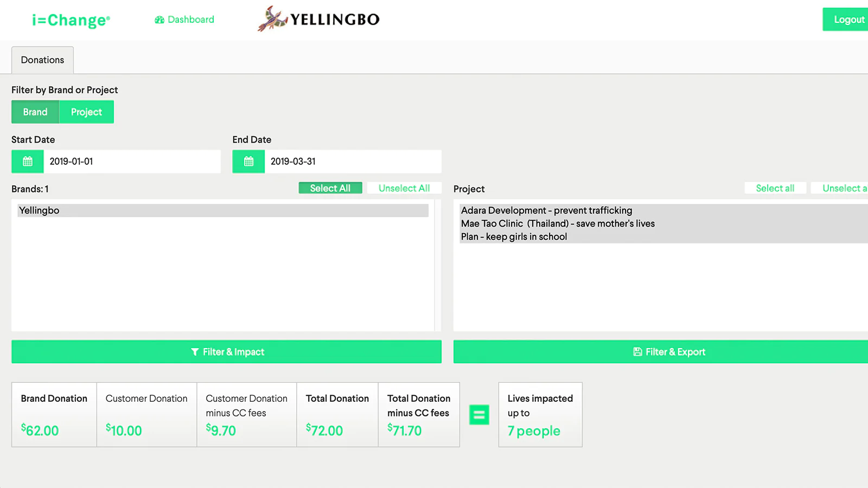The height and width of the screenshot is (488, 868).
Task: Edit the Start Date field 2019-01-01
Action: tap(132, 162)
